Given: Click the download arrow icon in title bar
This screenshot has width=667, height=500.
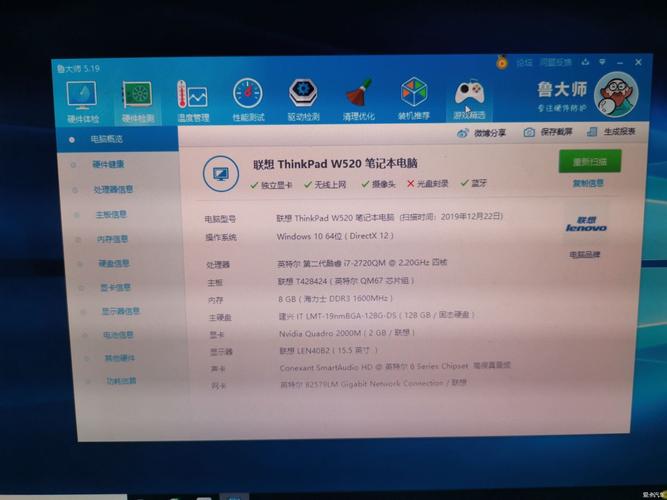Looking at the screenshot, I should point(585,62).
